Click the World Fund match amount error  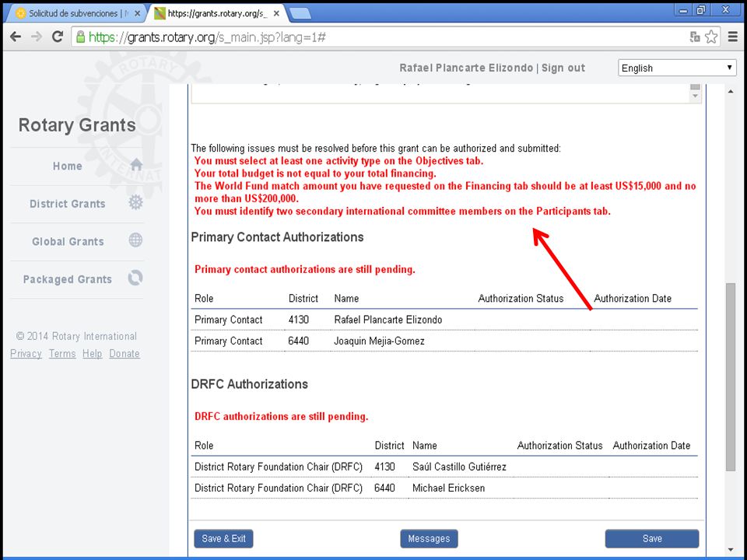pos(445,192)
